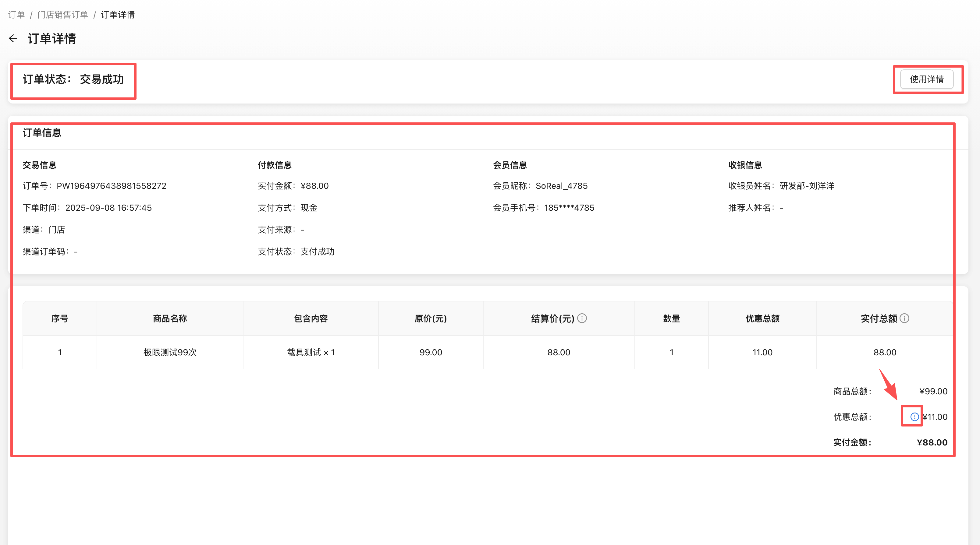Click 付款信息 heading
980x545 pixels.
point(275,165)
